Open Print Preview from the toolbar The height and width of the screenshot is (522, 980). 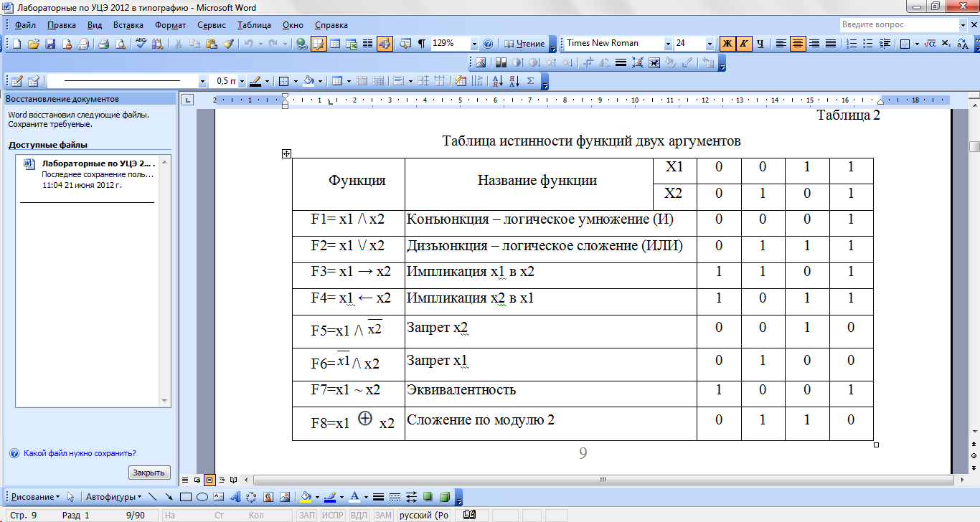pyautogui.click(x=121, y=44)
